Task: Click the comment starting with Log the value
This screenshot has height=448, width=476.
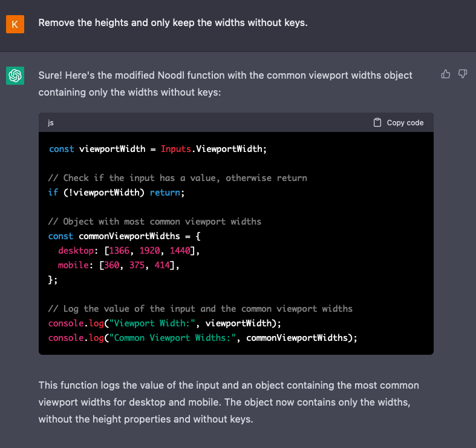Action: tap(200, 309)
